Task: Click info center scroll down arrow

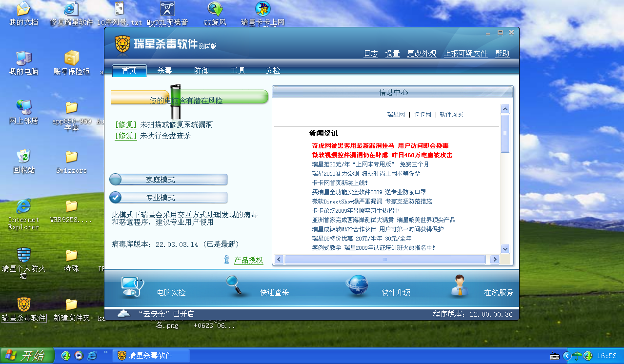Action: [505, 248]
